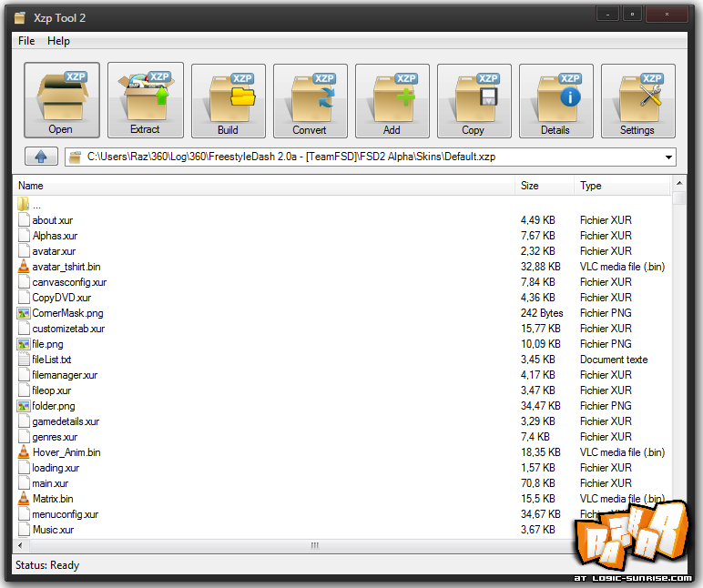Click file icon of CopyDVD.xur

[24, 298]
